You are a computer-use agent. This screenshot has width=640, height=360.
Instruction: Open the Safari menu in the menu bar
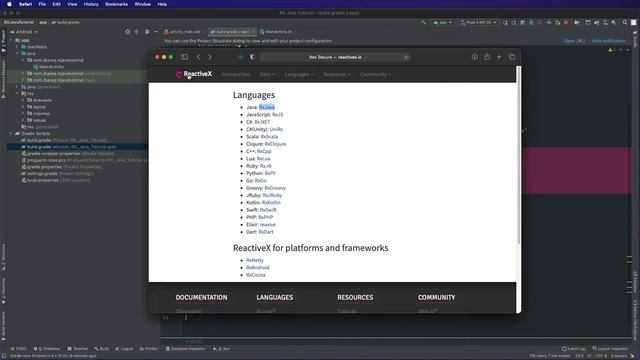point(25,4)
